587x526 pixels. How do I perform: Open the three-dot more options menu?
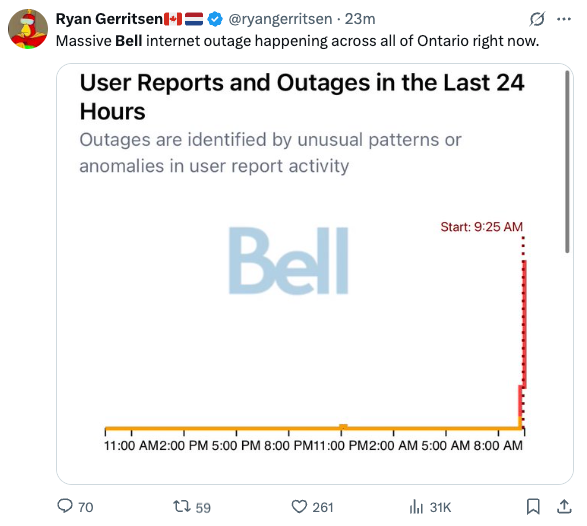pyautogui.click(x=564, y=19)
